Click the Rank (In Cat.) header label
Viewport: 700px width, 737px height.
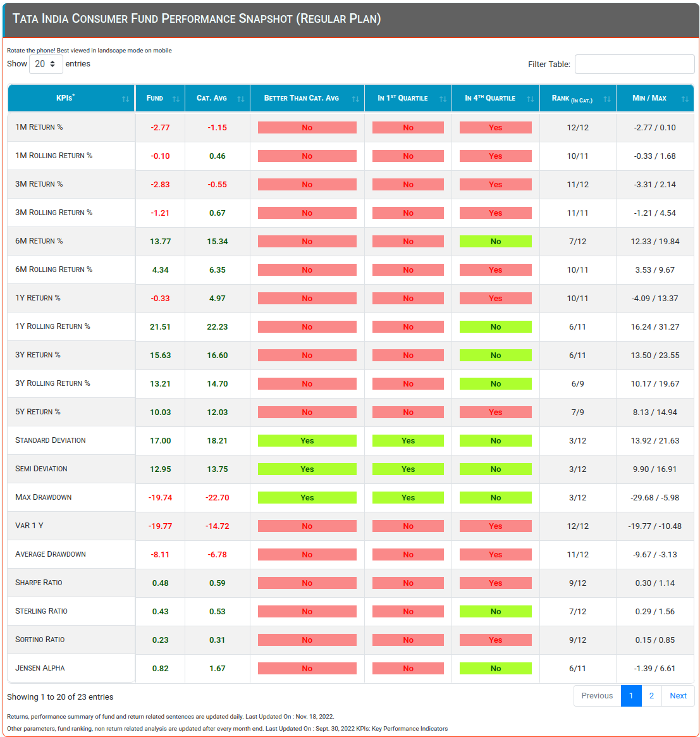(x=572, y=99)
